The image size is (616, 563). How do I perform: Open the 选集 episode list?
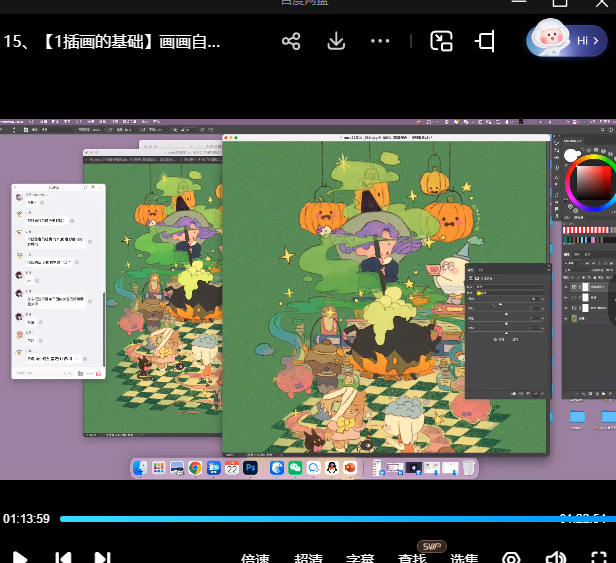464,558
